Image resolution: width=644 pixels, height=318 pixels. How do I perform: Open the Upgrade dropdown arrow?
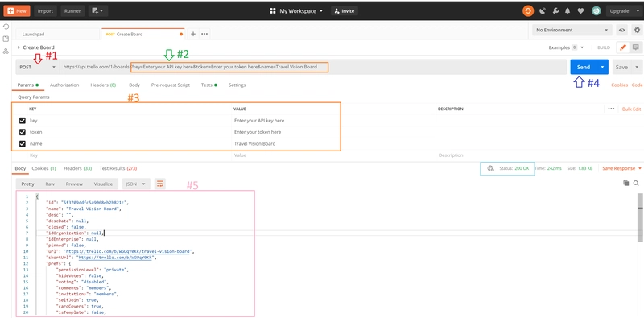coord(637,11)
